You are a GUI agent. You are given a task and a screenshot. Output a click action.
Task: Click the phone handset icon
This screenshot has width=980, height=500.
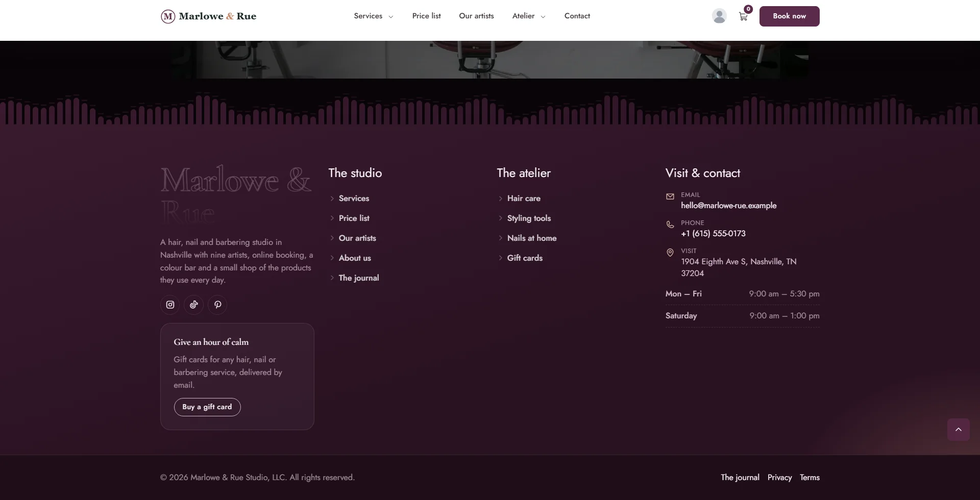[670, 224]
